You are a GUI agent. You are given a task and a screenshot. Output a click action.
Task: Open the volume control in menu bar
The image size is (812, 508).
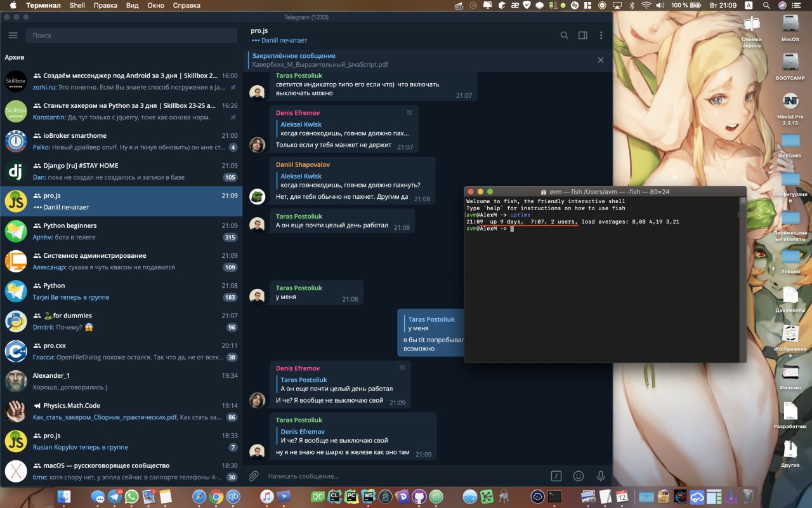point(662,5)
